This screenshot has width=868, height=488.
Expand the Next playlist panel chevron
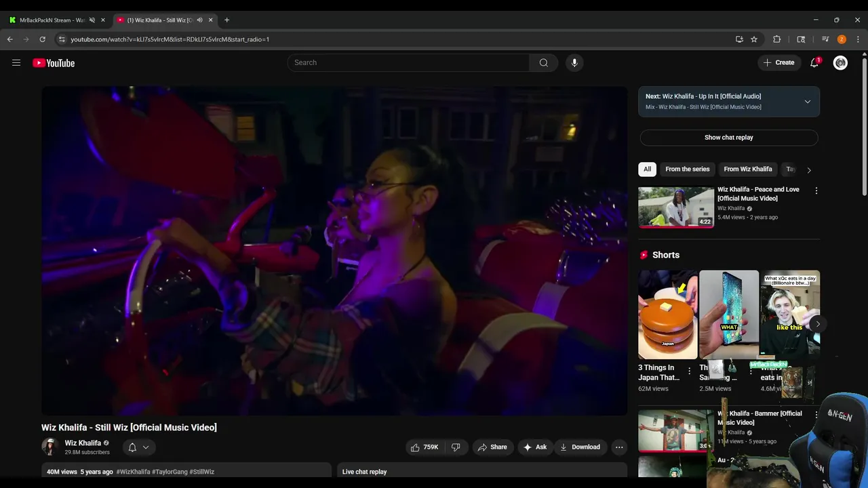click(807, 102)
